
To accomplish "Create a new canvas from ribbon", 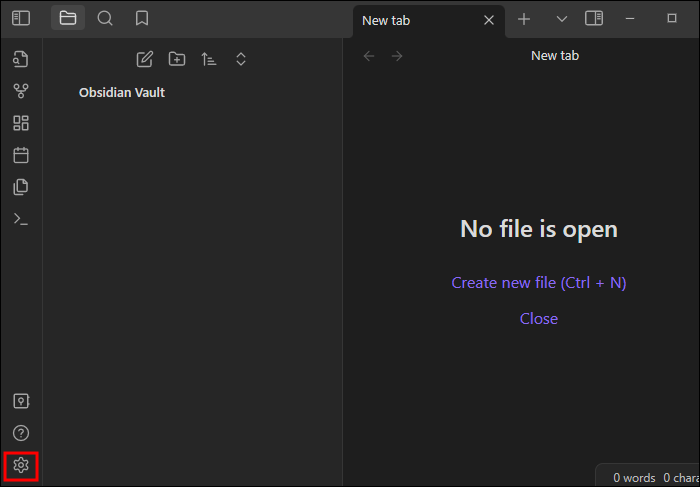I will pyautogui.click(x=21, y=123).
